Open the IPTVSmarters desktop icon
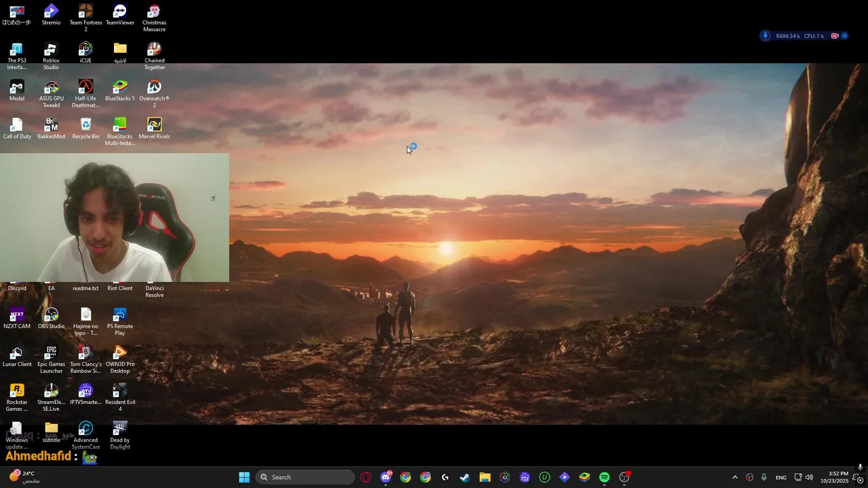This screenshot has width=868, height=488. [85, 394]
